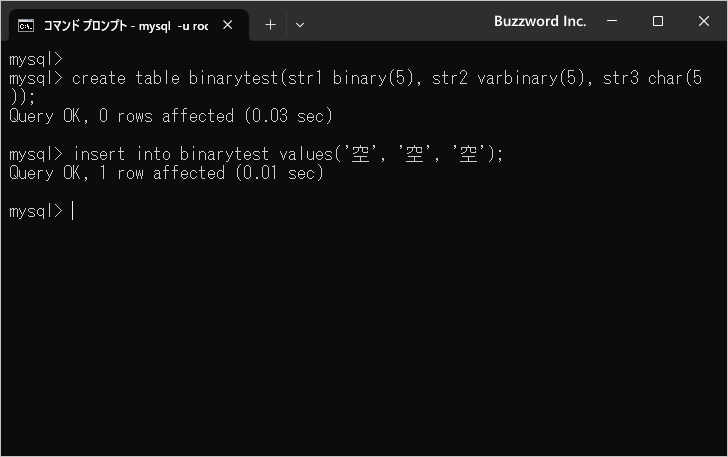Click the command prompt tab icon
The height and width of the screenshot is (457, 728).
pyautogui.click(x=26, y=25)
